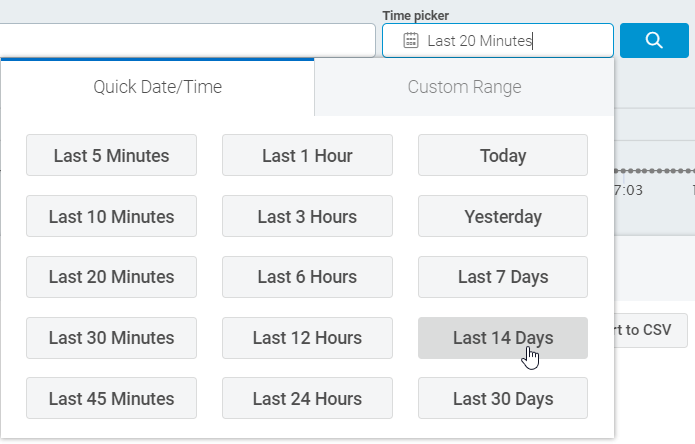This screenshot has width=695, height=444.
Task: Select Last 24 Hours preset
Action: point(307,399)
